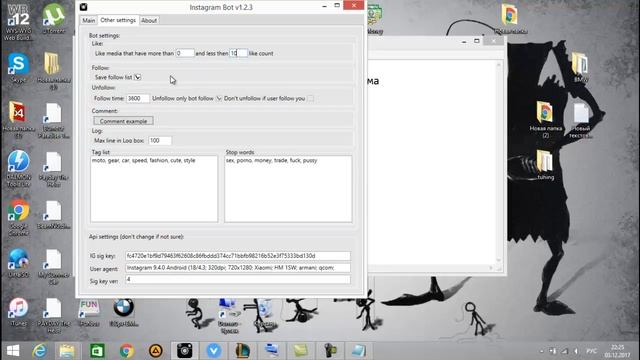
Task: Click the minimum like count field
Action: click(184, 53)
